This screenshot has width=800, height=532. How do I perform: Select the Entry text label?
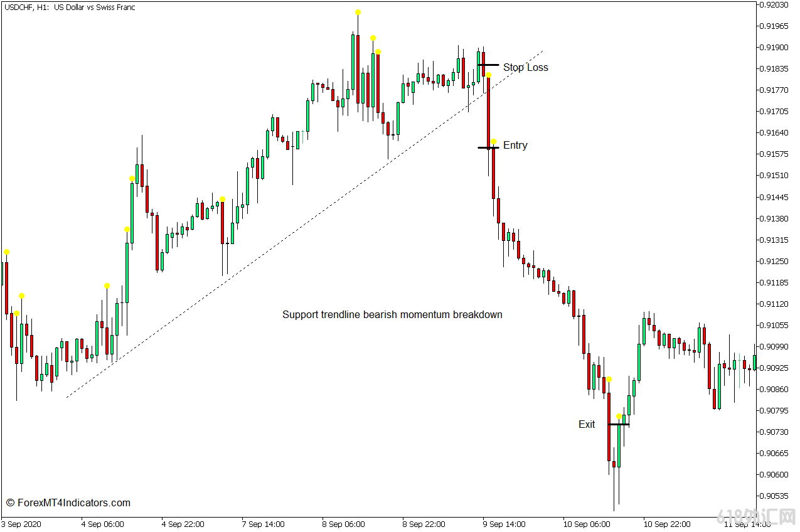coord(515,146)
